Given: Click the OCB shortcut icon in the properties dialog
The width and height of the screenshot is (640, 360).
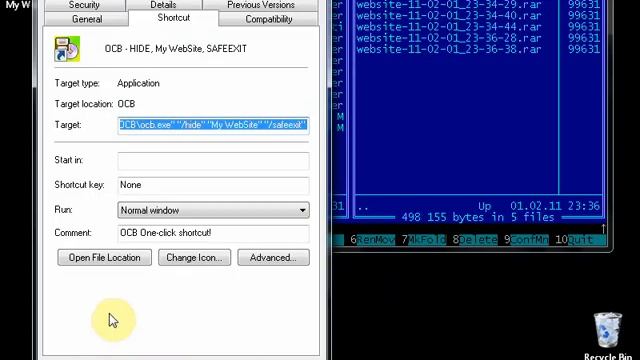Looking at the screenshot, I should coord(67,49).
